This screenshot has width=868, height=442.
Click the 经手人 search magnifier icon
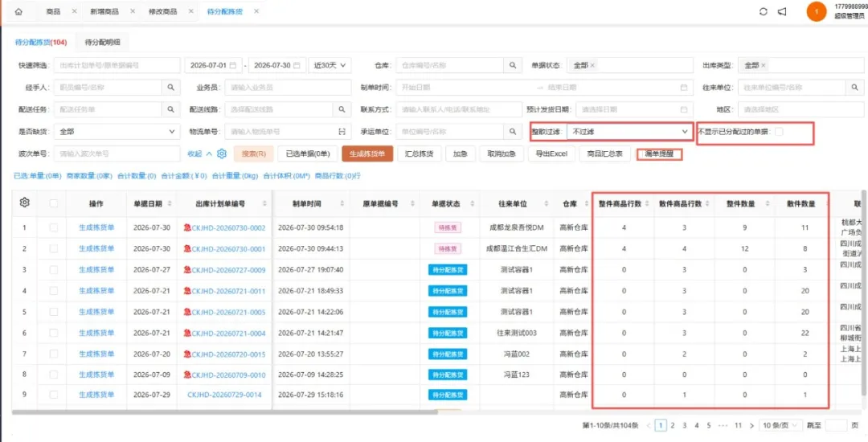coord(171,88)
